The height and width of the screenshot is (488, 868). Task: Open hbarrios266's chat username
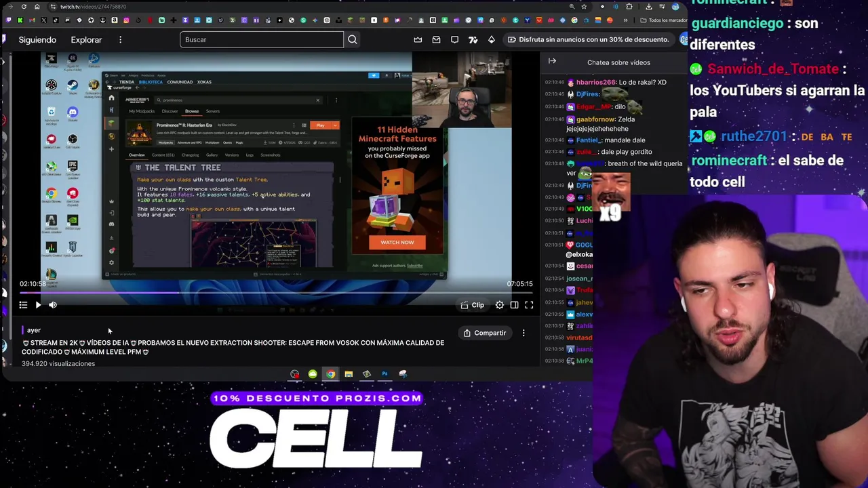(596, 82)
